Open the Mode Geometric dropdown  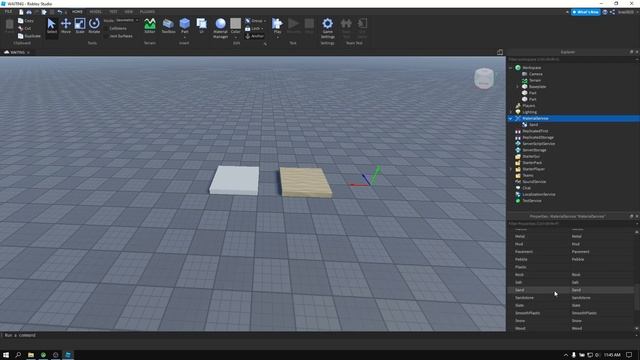[127, 20]
